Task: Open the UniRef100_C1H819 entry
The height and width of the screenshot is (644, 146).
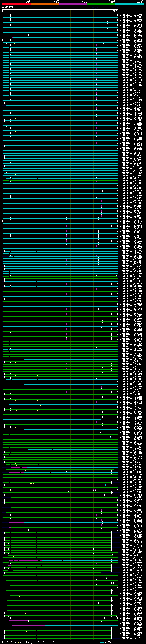Action: click(x=131, y=336)
